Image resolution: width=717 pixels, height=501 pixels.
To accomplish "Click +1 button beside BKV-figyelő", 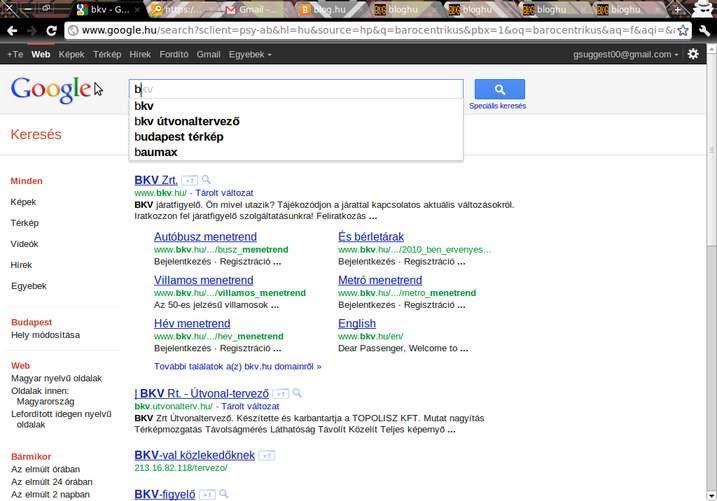I will pos(207,495).
